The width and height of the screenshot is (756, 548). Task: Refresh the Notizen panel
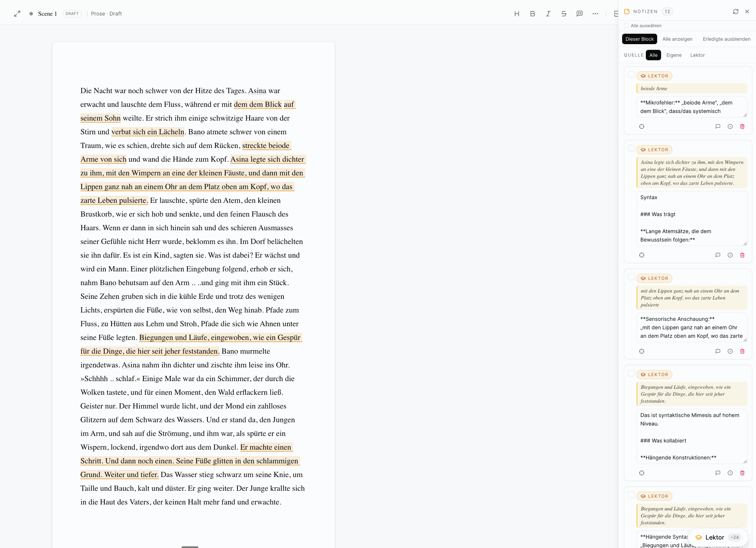coord(735,12)
